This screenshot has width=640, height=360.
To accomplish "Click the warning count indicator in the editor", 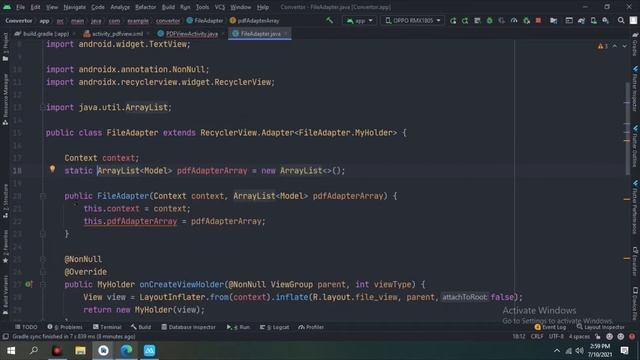I will click(x=602, y=46).
